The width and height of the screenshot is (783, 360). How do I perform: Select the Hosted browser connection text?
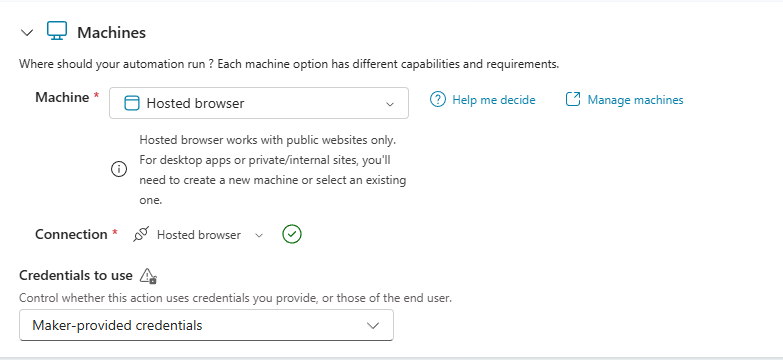(x=199, y=235)
